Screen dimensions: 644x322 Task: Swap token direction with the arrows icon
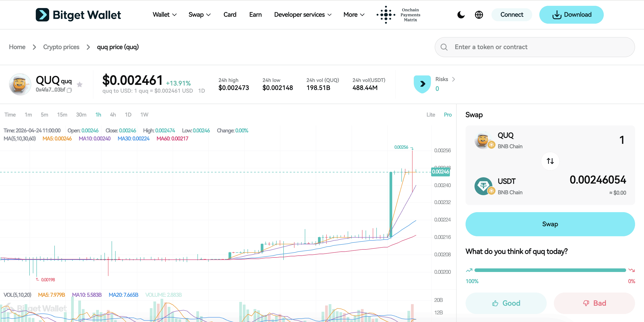click(550, 161)
